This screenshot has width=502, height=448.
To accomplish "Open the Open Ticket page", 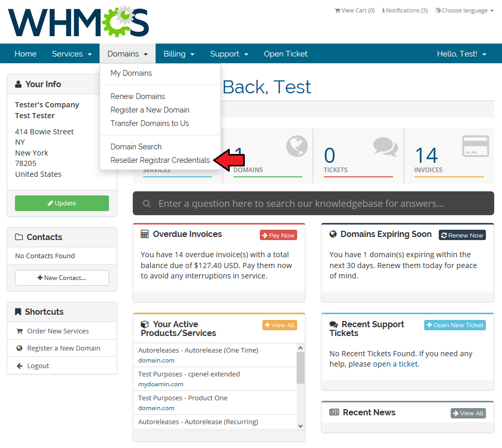I will coord(286,54).
